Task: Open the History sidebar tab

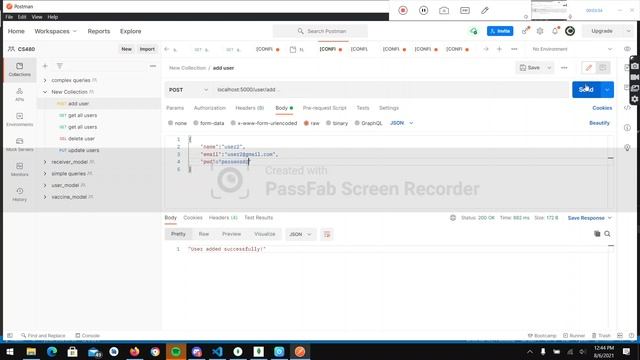Action: pos(20,195)
